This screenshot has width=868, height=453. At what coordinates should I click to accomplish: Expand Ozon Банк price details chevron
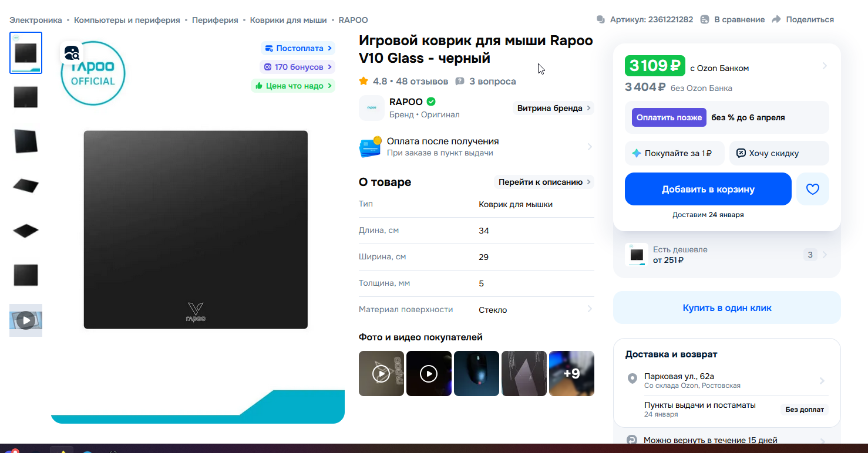pos(825,66)
